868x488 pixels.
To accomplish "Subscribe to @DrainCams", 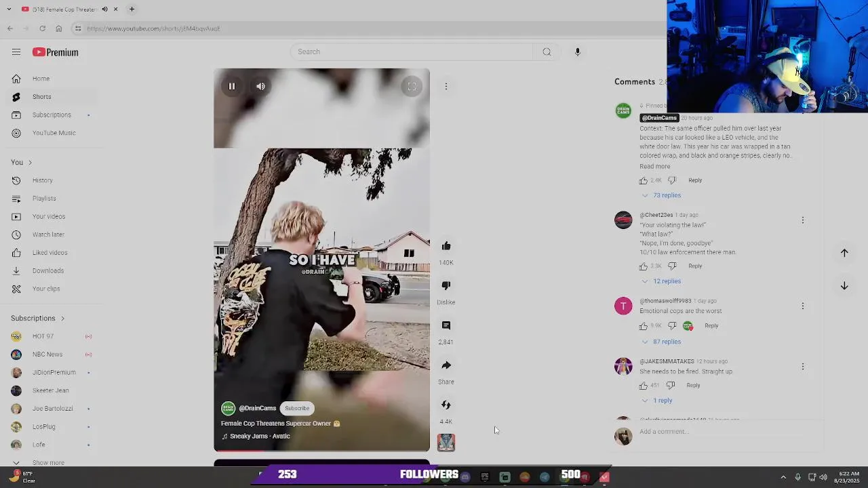I will (297, 408).
